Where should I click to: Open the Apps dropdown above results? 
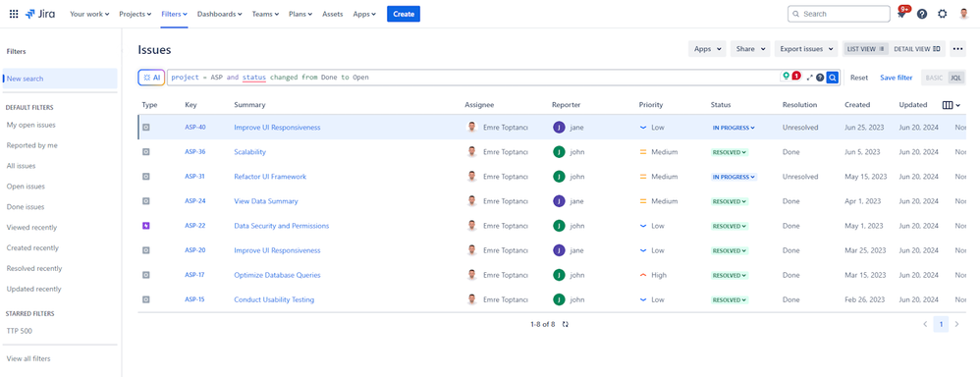(x=707, y=49)
